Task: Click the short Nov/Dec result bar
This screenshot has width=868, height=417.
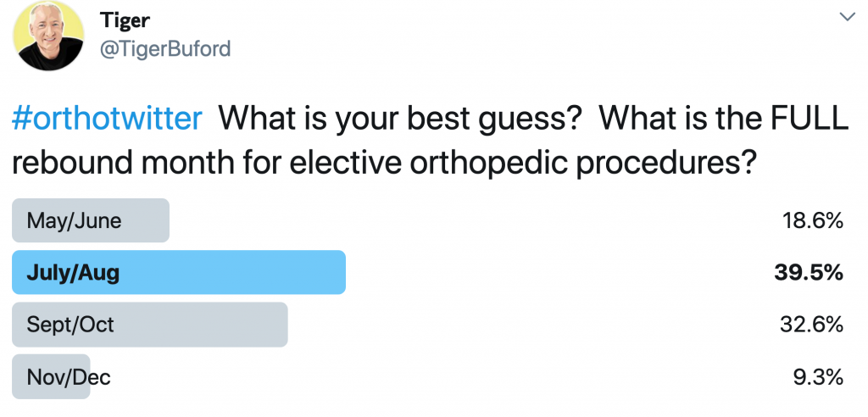Action: coord(51,376)
